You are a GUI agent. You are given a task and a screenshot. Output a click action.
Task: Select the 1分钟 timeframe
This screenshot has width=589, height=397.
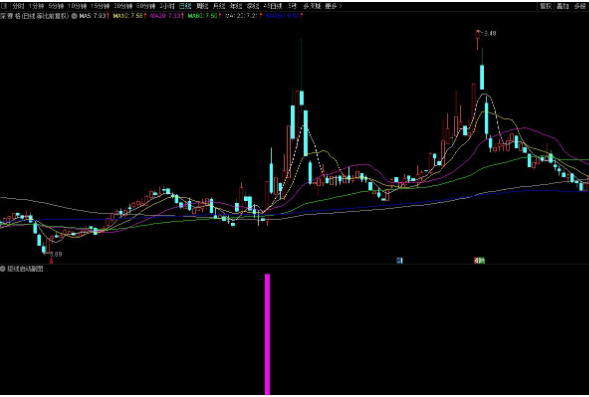tap(36, 6)
